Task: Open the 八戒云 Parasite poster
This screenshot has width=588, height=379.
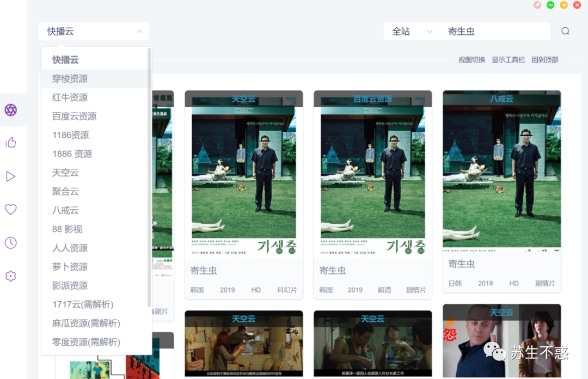Action: [502, 171]
